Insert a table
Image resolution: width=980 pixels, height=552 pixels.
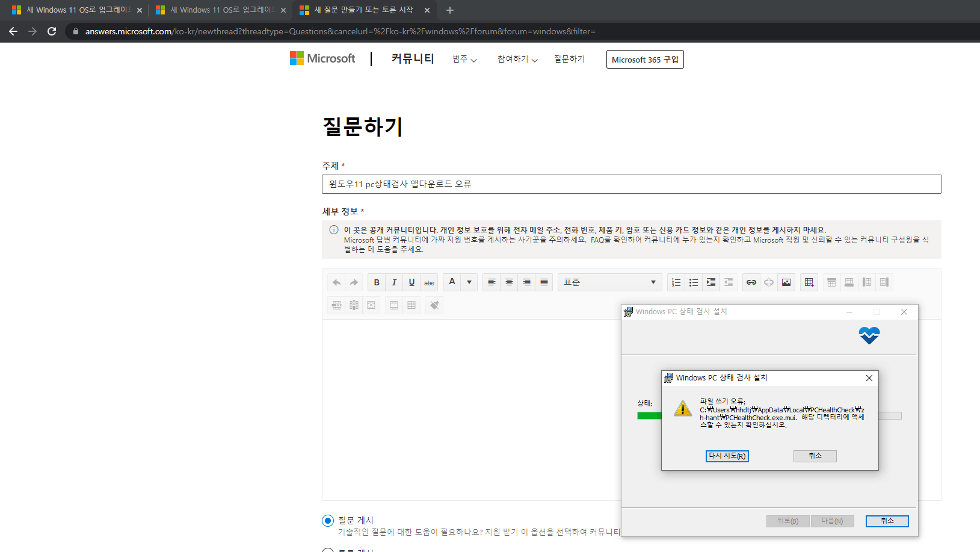tap(809, 282)
